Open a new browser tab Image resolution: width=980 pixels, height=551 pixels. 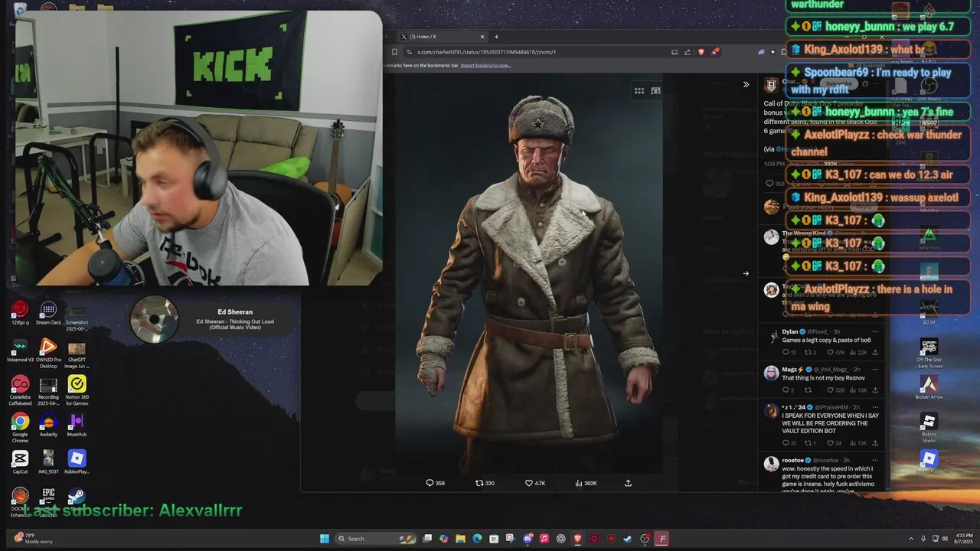[x=496, y=37]
